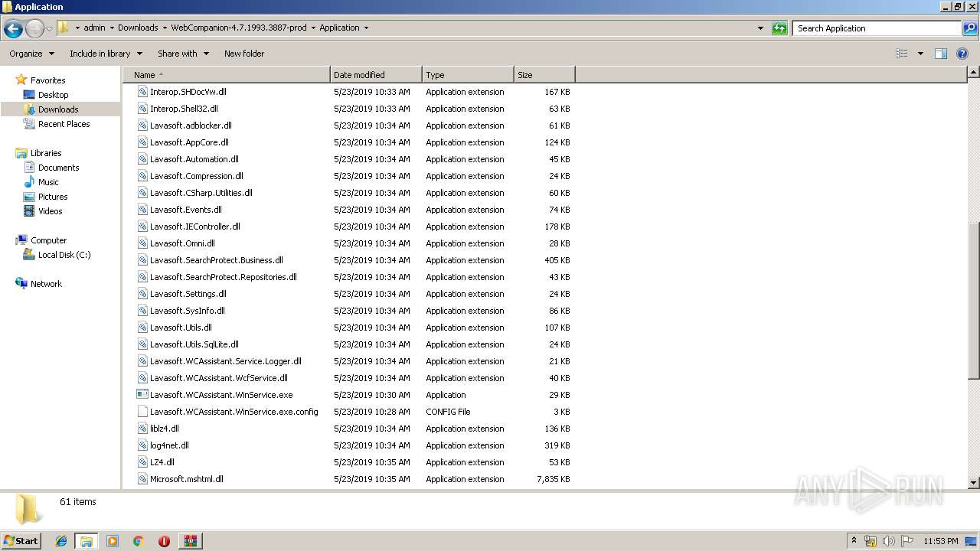Open the recent pages dropdown arrow

49,29
